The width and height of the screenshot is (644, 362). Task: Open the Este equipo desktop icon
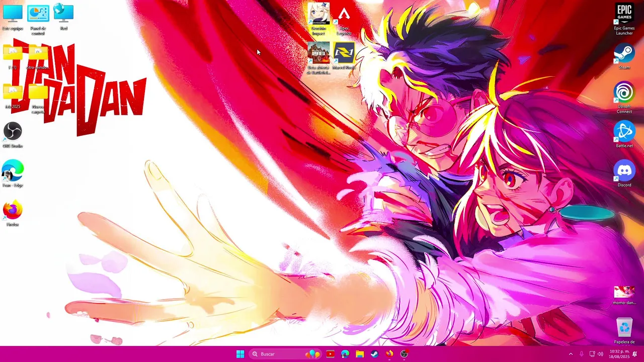[x=13, y=17]
